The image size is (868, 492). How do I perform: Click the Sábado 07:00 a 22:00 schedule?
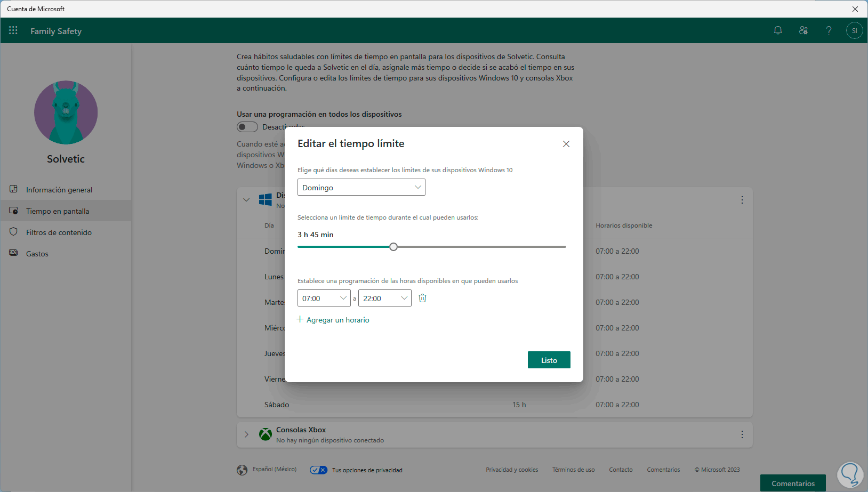(617, 405)
